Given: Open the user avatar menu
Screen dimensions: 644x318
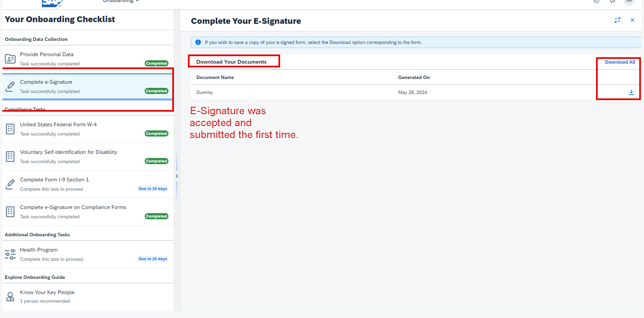Looking at the screenshot, I should click(x=629, y=2).
